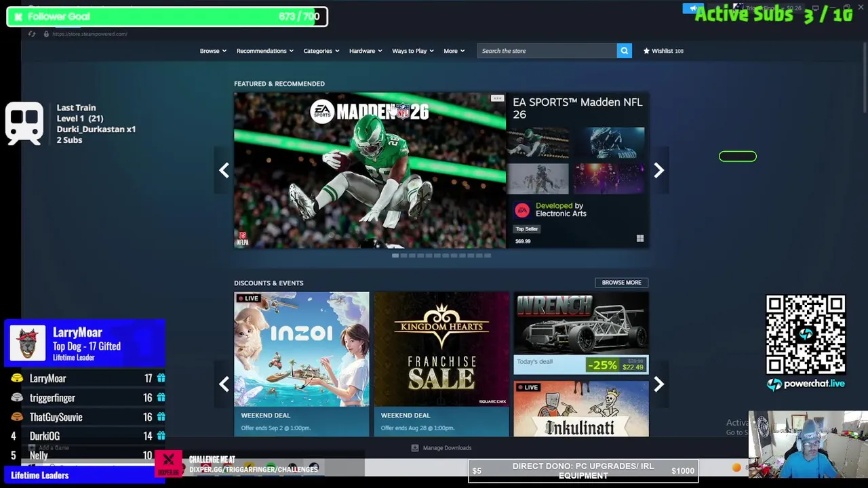Screen dimensions: 868x488
Task: Click the FEATURED & RECOMMENDED heading
Action: tap(279, 84)
